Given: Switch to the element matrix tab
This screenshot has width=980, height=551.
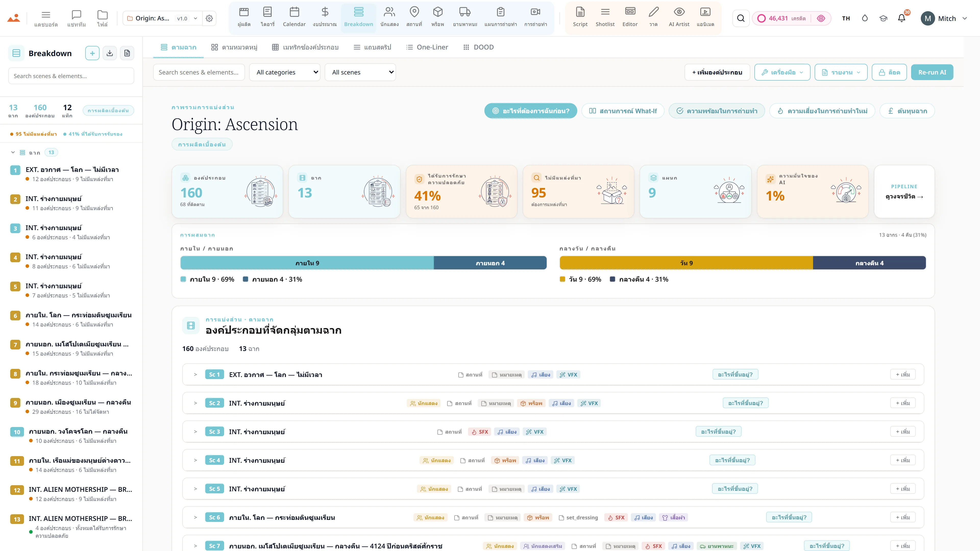Looking at the screenshot, I should pyautogui.click(x=305, y=47).
